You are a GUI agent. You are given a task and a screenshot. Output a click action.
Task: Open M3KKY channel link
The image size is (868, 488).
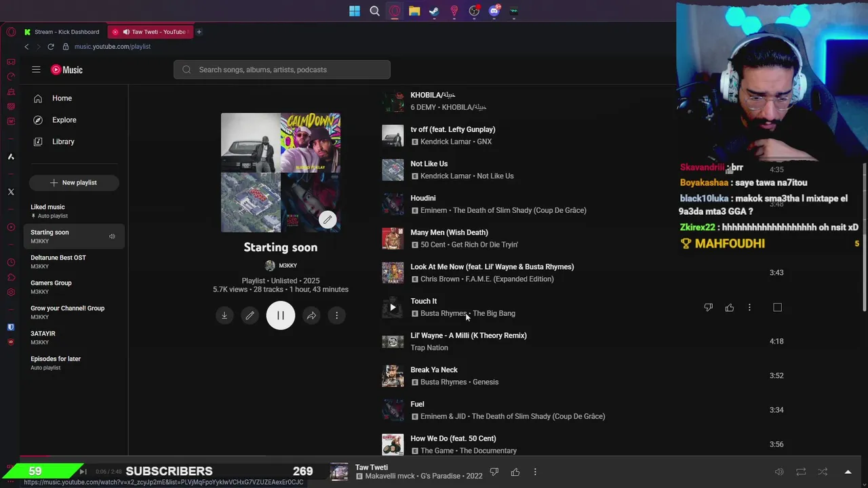pos(281,266)
